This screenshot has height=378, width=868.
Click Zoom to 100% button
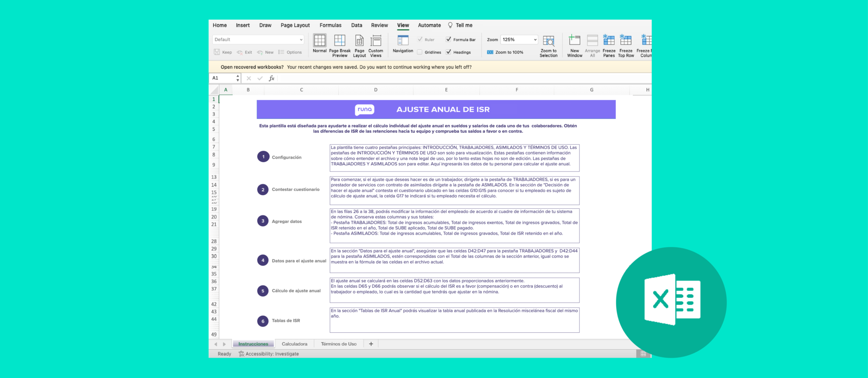505,52
